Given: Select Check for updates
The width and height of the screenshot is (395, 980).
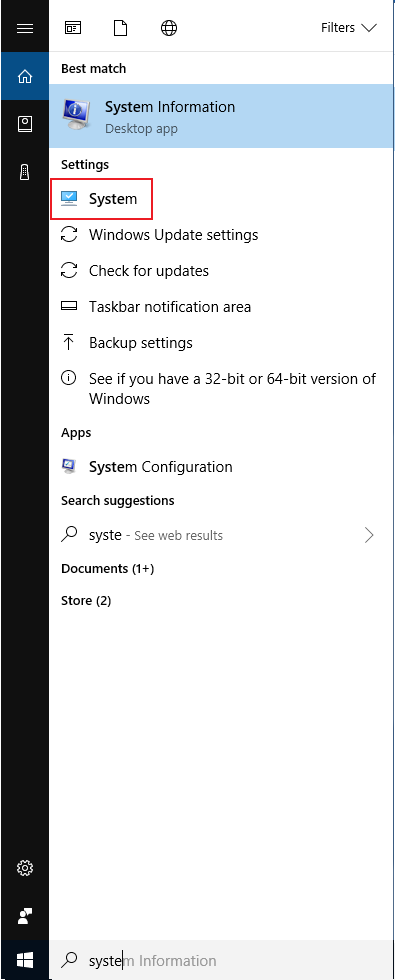Looking at the screenshot, I should (x=222, y=271).
